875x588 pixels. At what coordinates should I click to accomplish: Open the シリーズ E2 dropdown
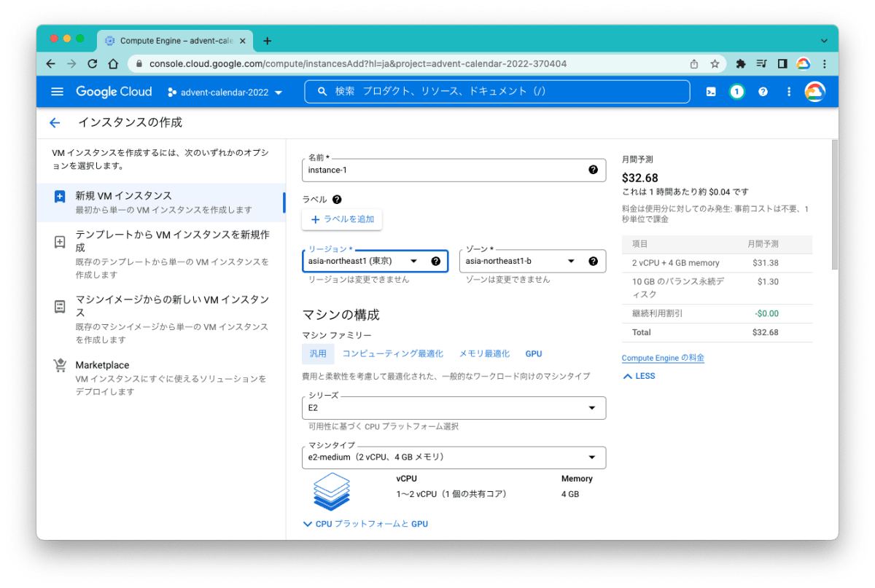[454, 408]
